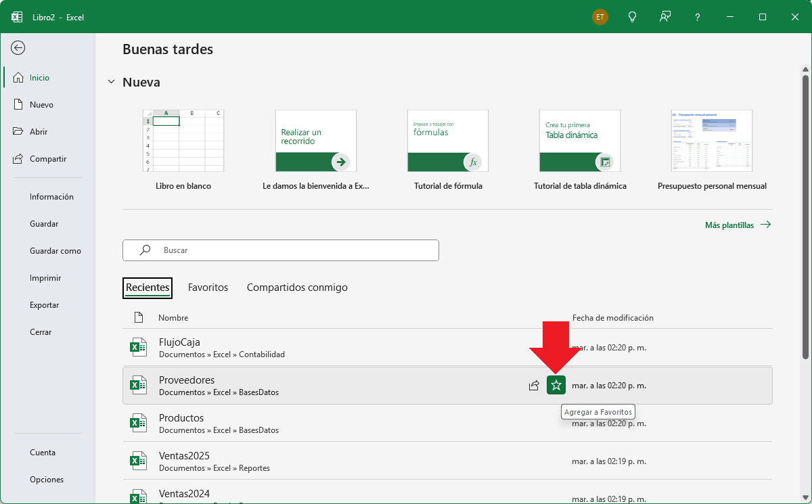Screen dimensions: 812x504
Task: Add Proveedores to Favoritos with star
Action: coord(556,386)
